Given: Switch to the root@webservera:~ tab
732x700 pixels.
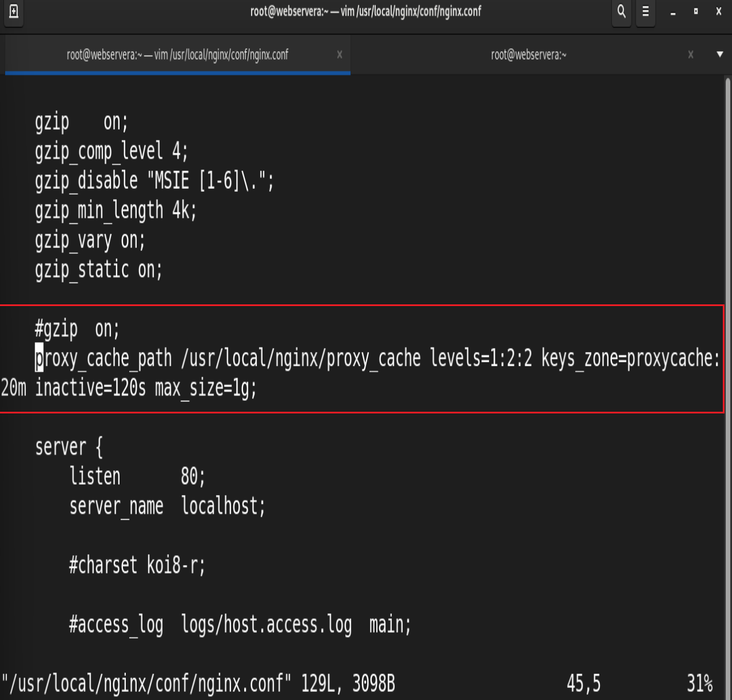Looking at the screenshot, I should (x=529, y=55).
